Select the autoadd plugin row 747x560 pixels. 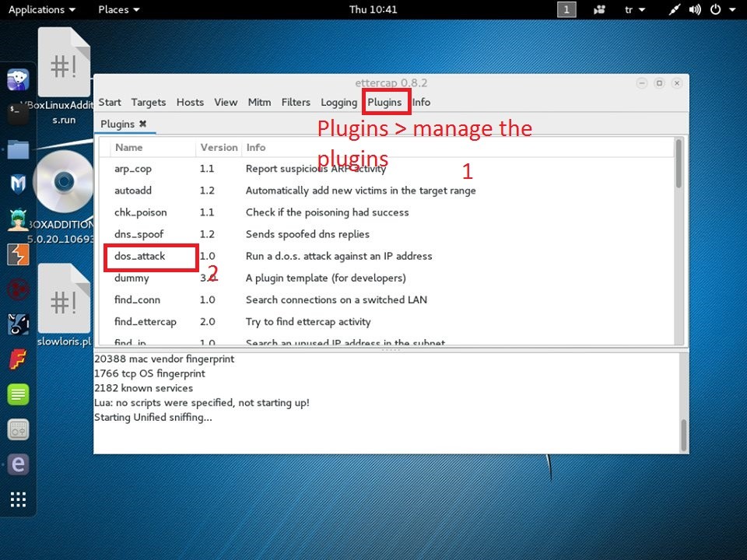387,191
